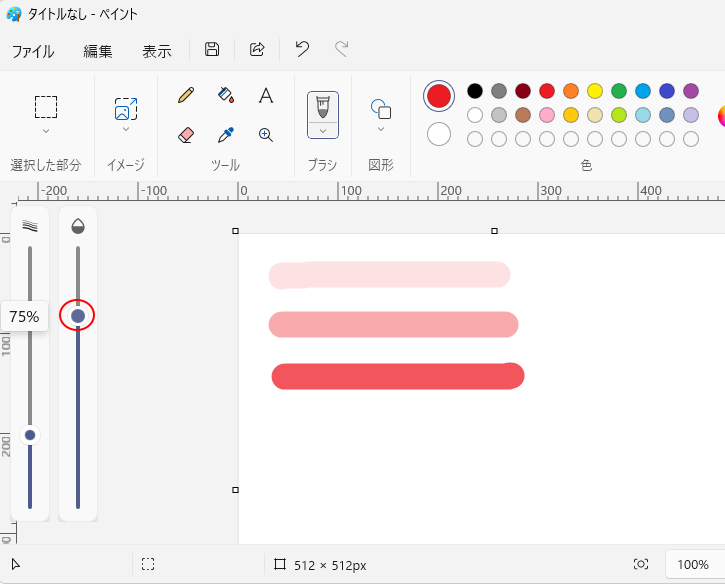
Task: Select the Fill bucket tool
Action: pos(226,95)
